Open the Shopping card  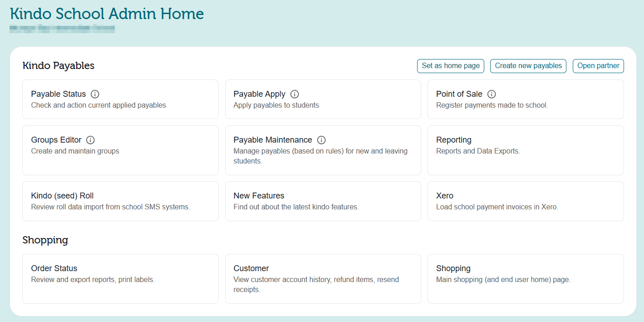point(526,279)
